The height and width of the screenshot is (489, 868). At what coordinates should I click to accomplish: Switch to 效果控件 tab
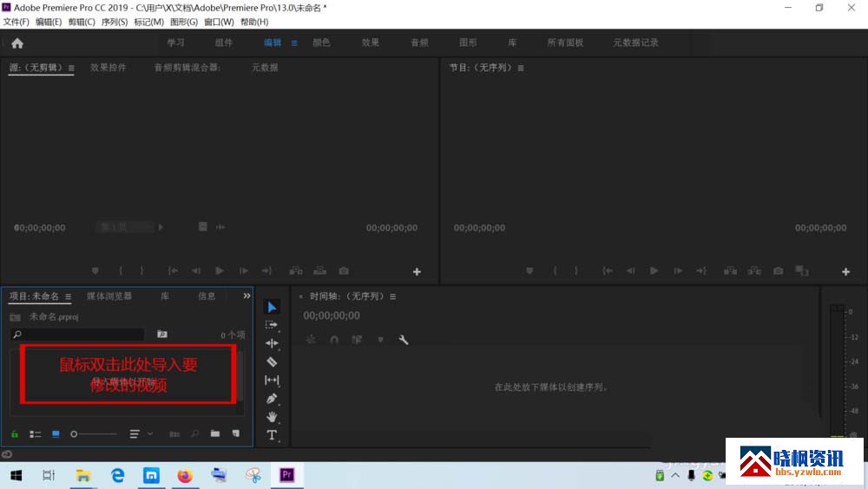point(108,68)
